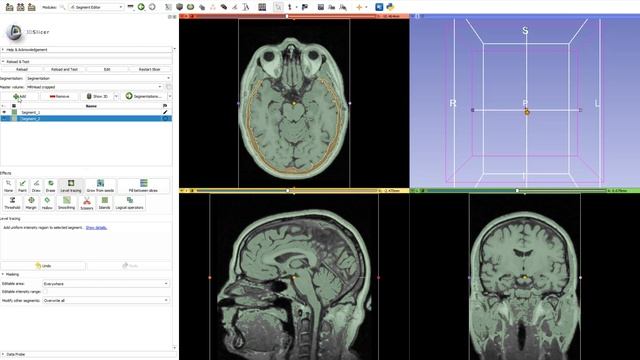Image resolution: width=640 pixels, height=360 pixels.
Task: Open the Modules selector dropdown
Action: (x=96, y=7)
